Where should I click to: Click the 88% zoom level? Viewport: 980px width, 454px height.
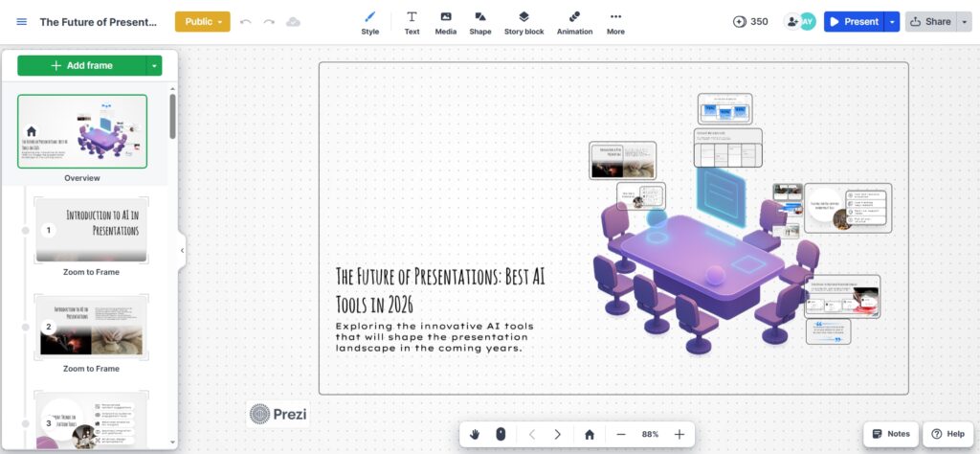click(x=650, y=434)
